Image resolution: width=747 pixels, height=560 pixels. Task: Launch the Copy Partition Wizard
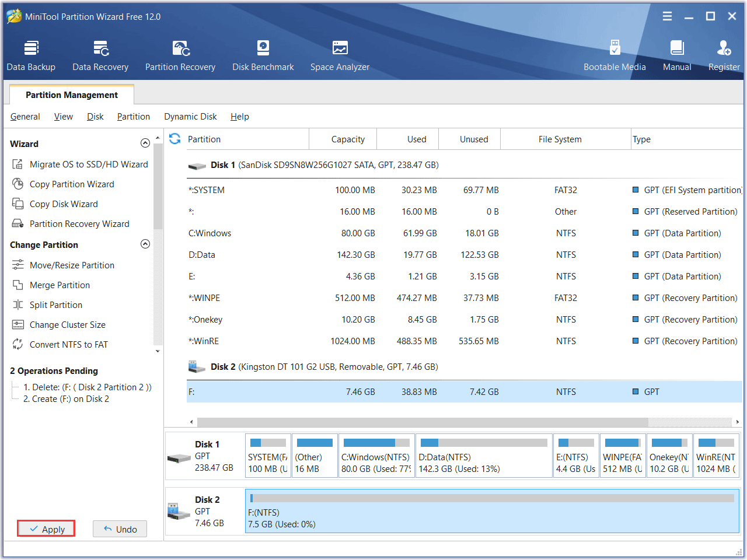pos(63,184)
